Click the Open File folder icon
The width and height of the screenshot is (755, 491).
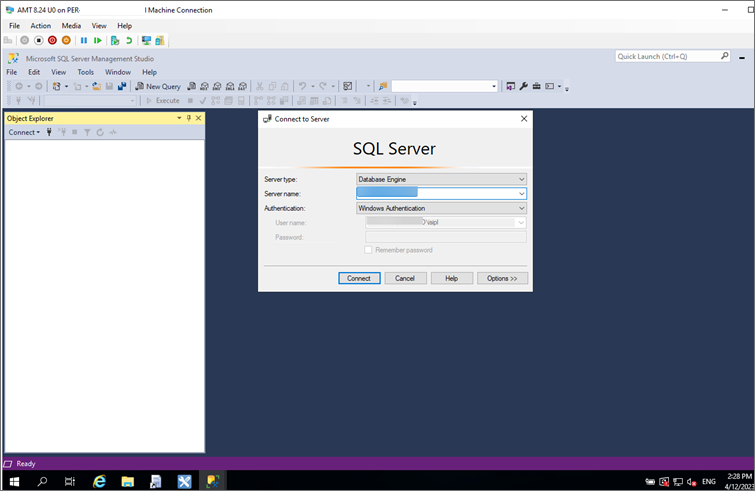point(96,86)
